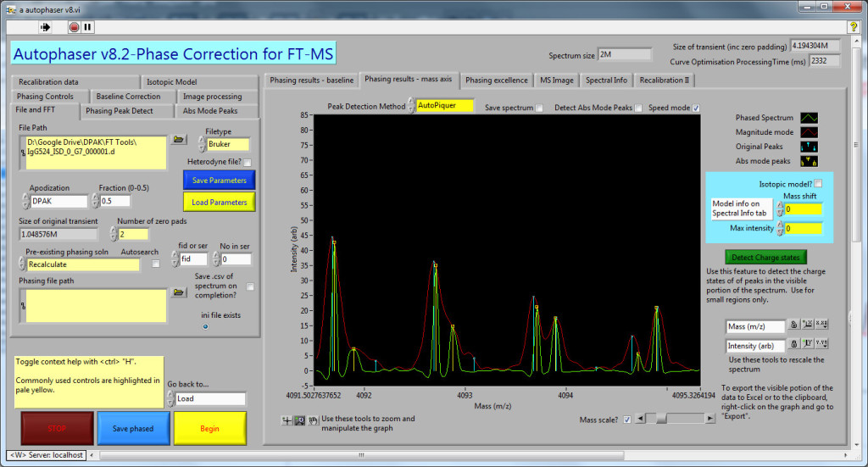Uncheck the Mass scale checkbox
868x467 pixels.
pos(626,420)
